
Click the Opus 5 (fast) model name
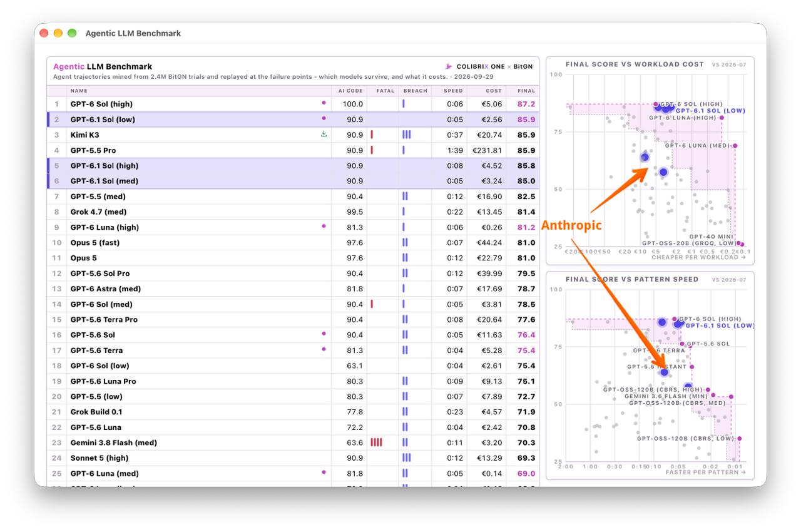click(x=94, y=243)
